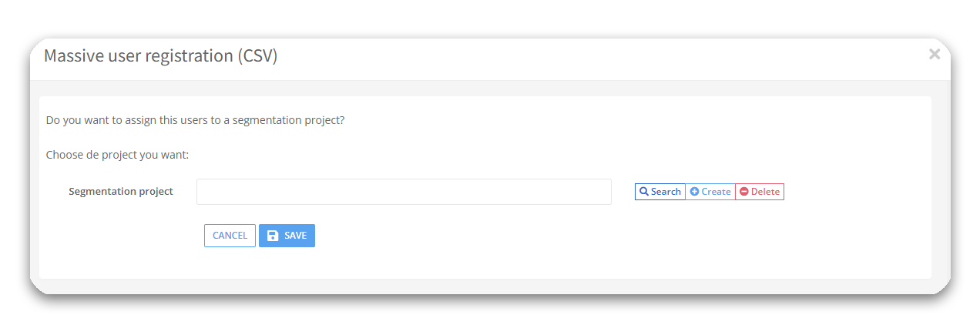Focus the Segmentation project input field
The width and height of the screenshot is (980, 335).
click(404, 192)
